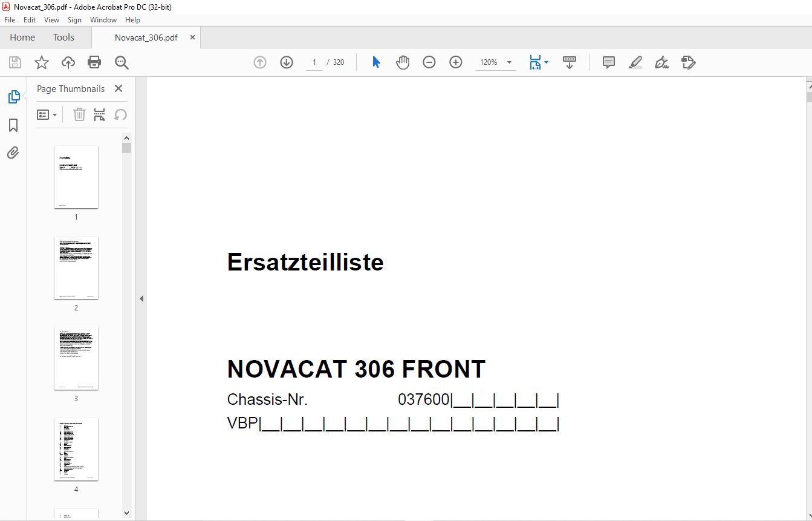Activate the Hand pan tool
Screen dimensions: 812x521
(403, 62)
